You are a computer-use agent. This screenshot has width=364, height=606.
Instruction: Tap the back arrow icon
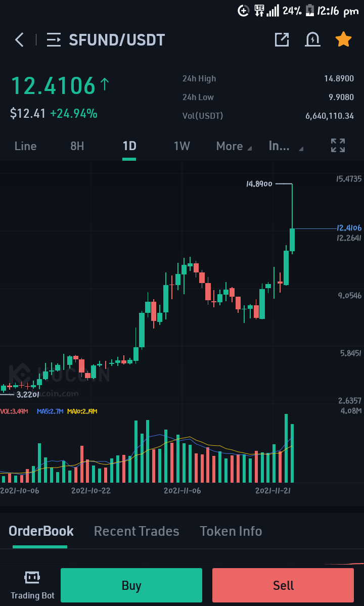point(19,40)
